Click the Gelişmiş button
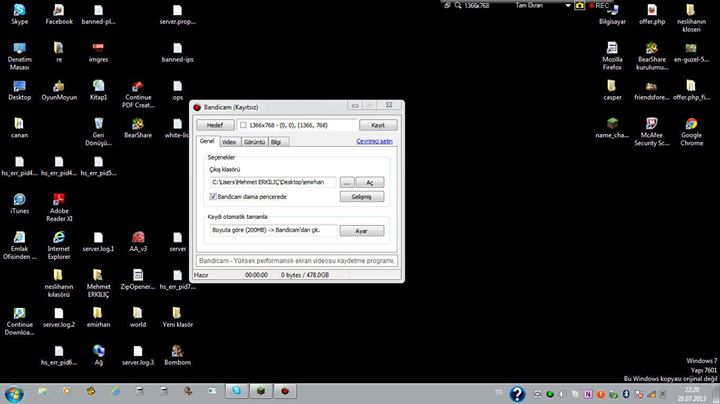 [362, 196]
